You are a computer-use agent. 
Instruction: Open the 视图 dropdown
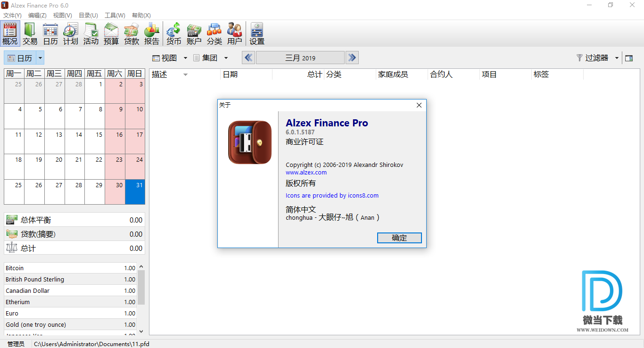(170, 58)
